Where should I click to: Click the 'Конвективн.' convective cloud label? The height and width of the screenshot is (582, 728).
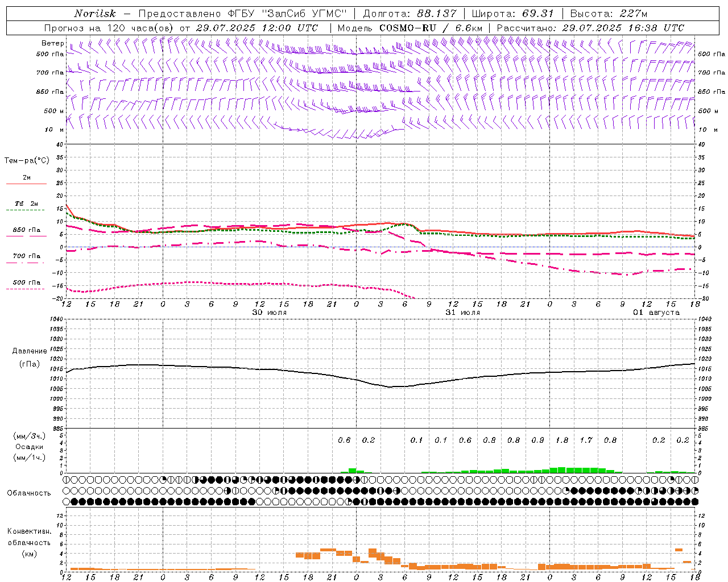coord(29,531)
